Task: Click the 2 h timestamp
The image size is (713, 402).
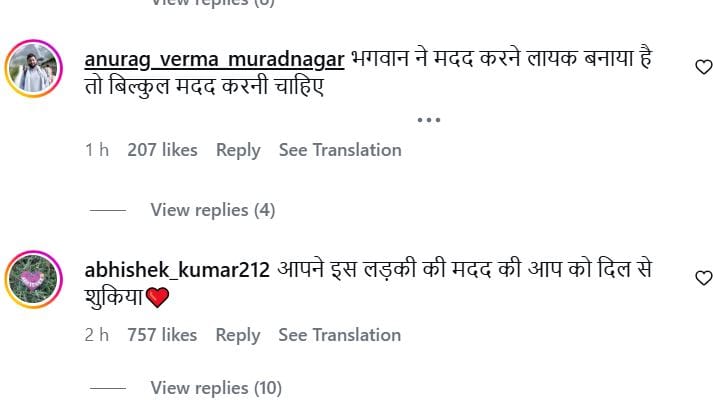Action: 97,335
